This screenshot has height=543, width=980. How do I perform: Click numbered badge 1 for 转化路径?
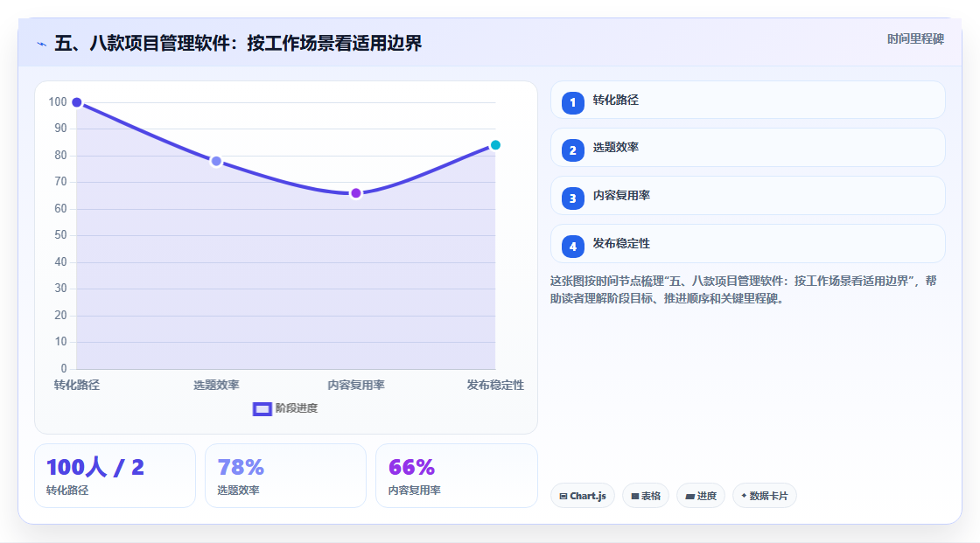click(x=572, y=103)
